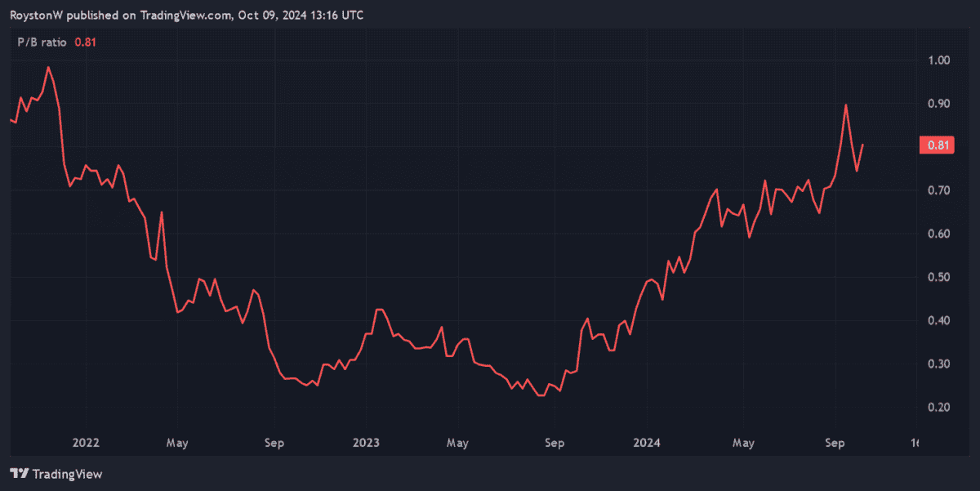Screen dimensions: 980x491
Task: Open the TradingView wordmark link
Action: 67,474
